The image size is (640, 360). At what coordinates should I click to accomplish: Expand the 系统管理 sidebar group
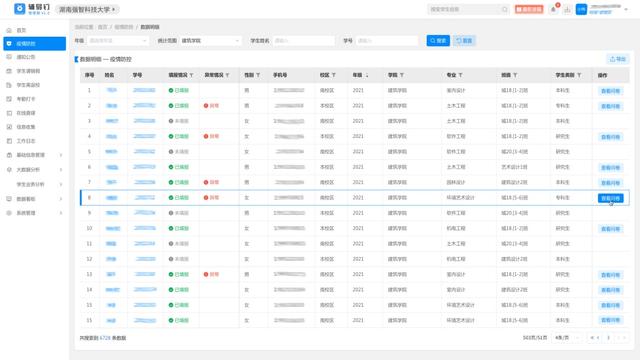pyautogui.click(x=35, y=213)
